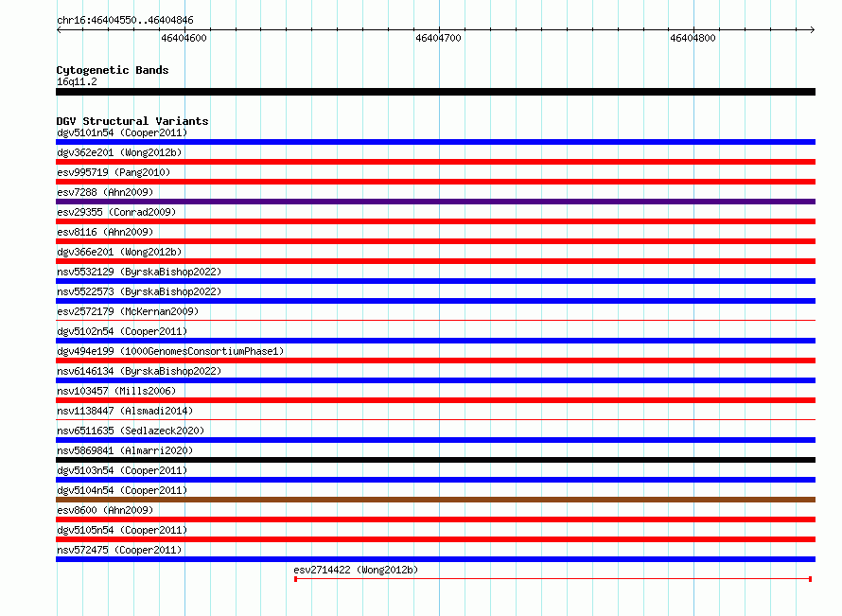Click the red bar under esv8600
Screen dimensions: 842x616
coord(435,519)
